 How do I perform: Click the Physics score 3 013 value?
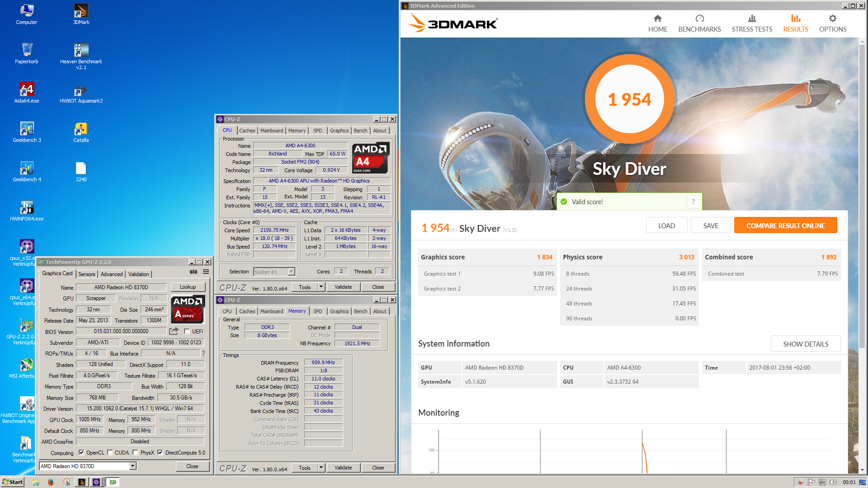point(686,257)
